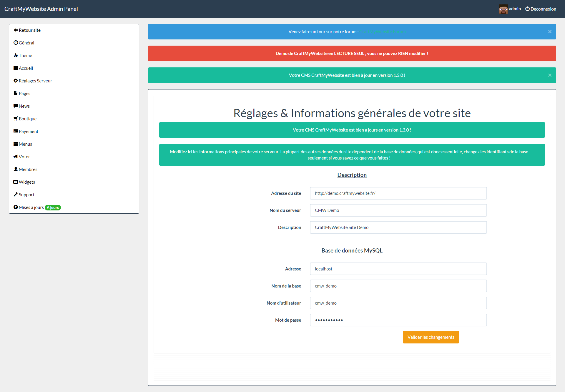Click the upload circle icon beside Mises a jours

point(16,207)
